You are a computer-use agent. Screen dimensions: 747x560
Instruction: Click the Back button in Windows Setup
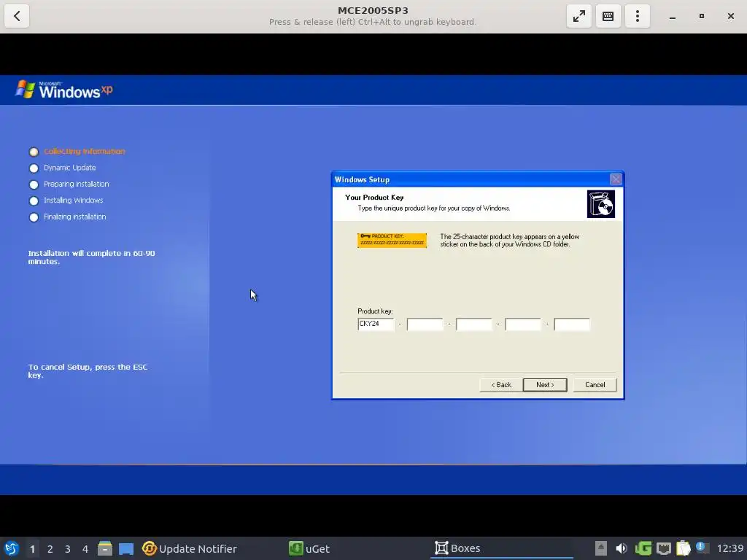(500, 385)
